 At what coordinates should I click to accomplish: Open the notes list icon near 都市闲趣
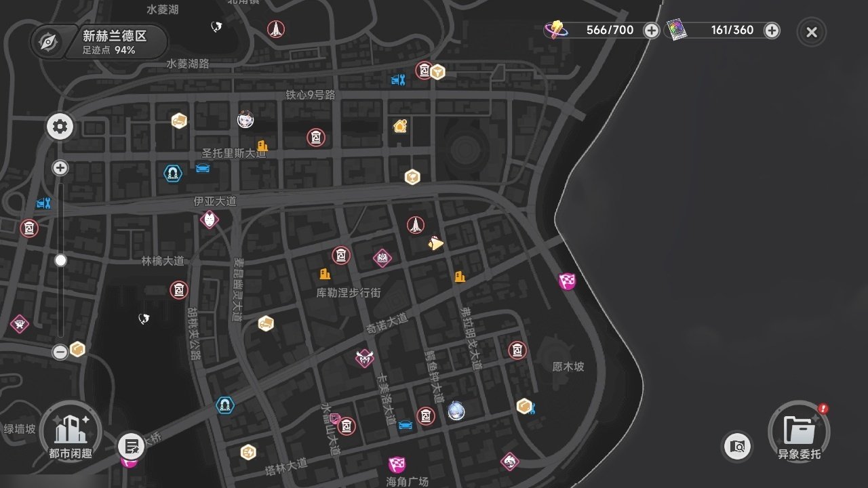[132, 447]
